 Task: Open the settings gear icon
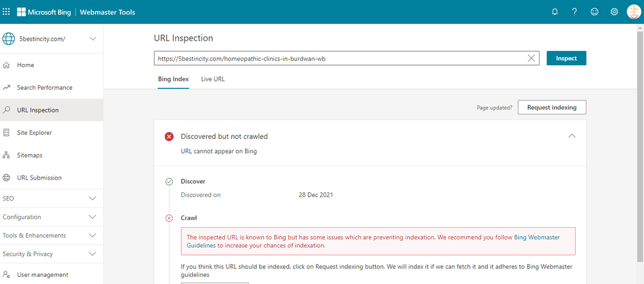click(x=614, y=12)
